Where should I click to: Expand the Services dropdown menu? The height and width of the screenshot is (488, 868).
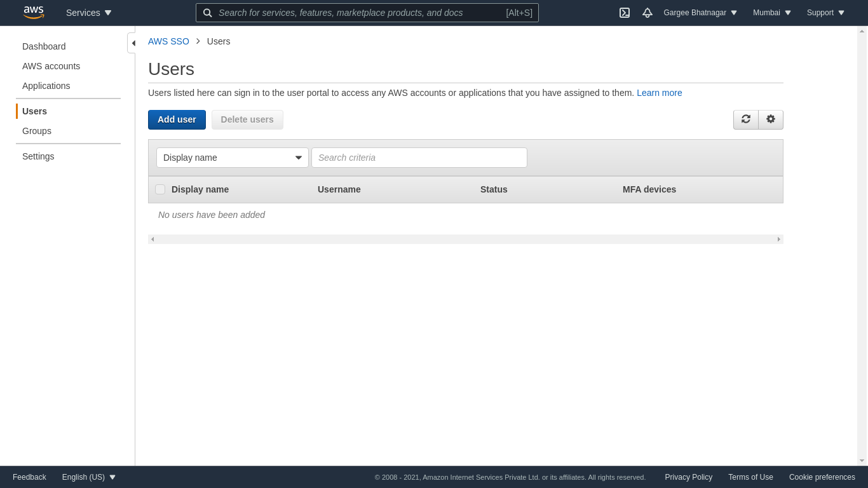pyautogui.click(x=89, y=13)
